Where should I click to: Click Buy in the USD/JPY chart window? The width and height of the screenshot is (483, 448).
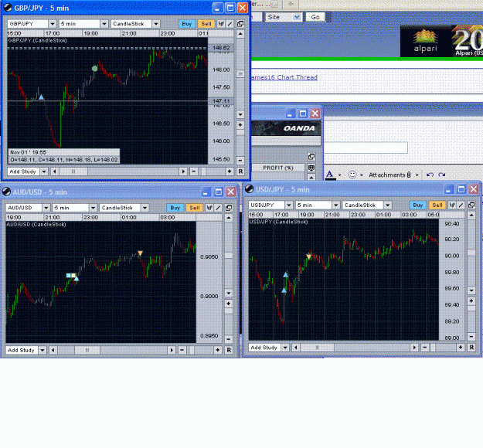[418, 205]
